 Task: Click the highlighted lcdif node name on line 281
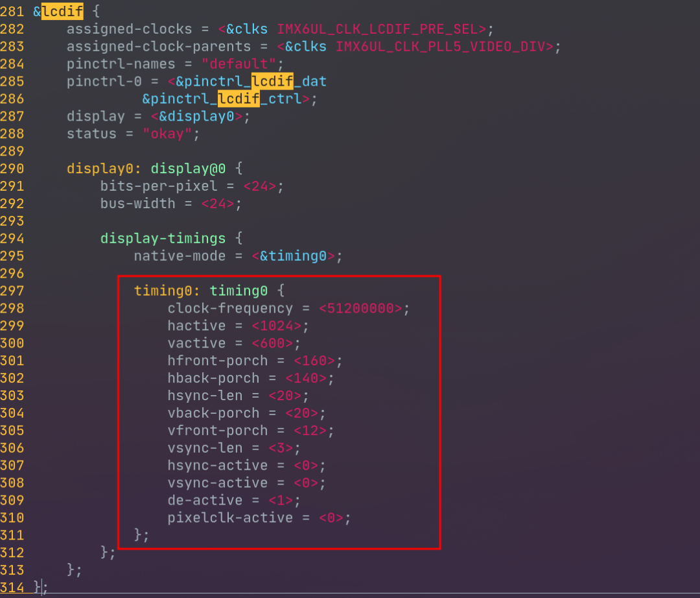(62, 11)
